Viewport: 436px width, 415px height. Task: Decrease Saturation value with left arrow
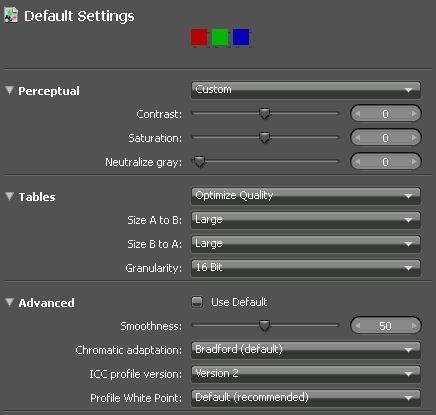(x=358, y=138)
